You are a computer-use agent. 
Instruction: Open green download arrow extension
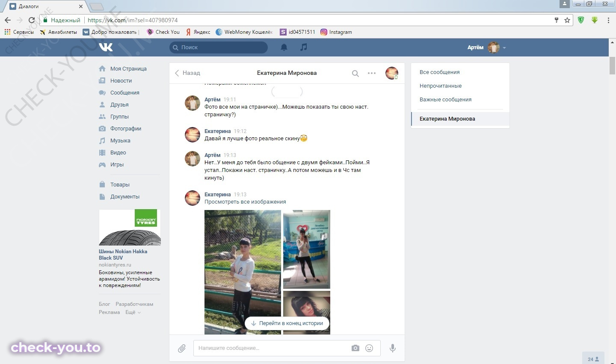(x=595, y=20)
